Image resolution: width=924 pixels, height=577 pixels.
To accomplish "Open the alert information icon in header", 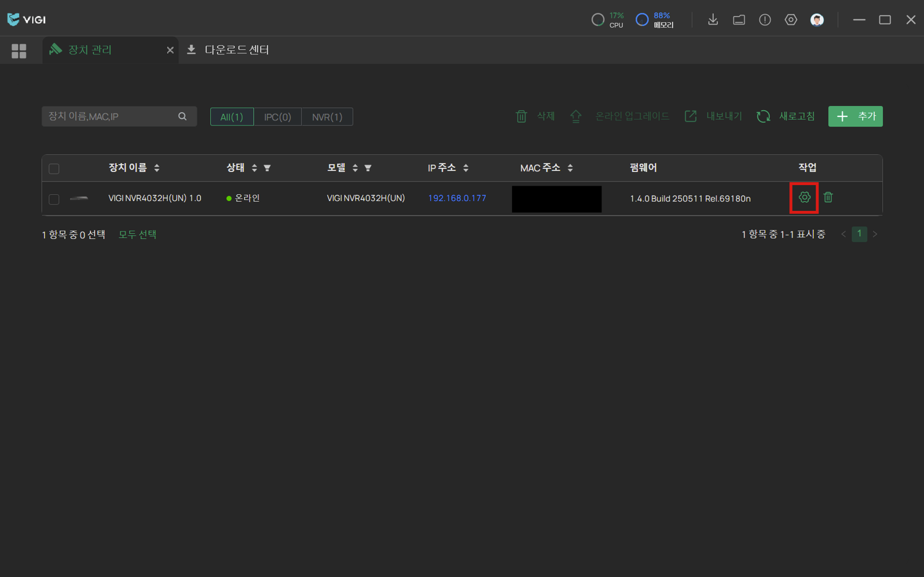I will tap(765, 20).
